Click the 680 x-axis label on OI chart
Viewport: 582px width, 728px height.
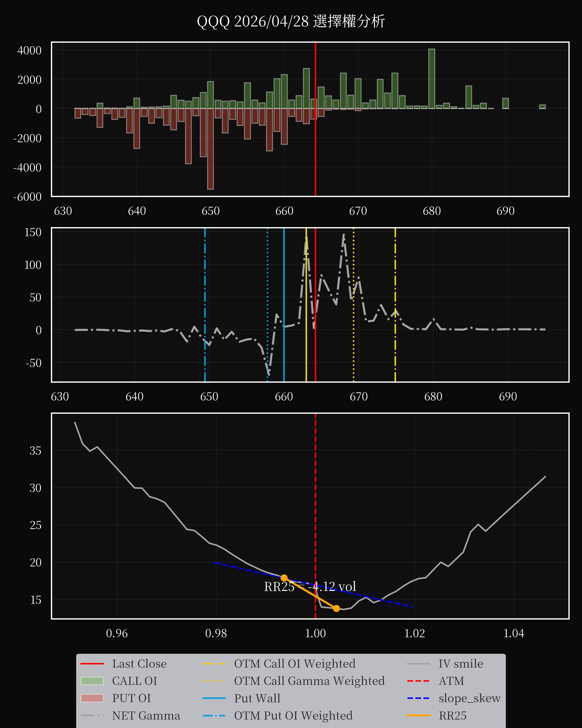click(432, 211)
